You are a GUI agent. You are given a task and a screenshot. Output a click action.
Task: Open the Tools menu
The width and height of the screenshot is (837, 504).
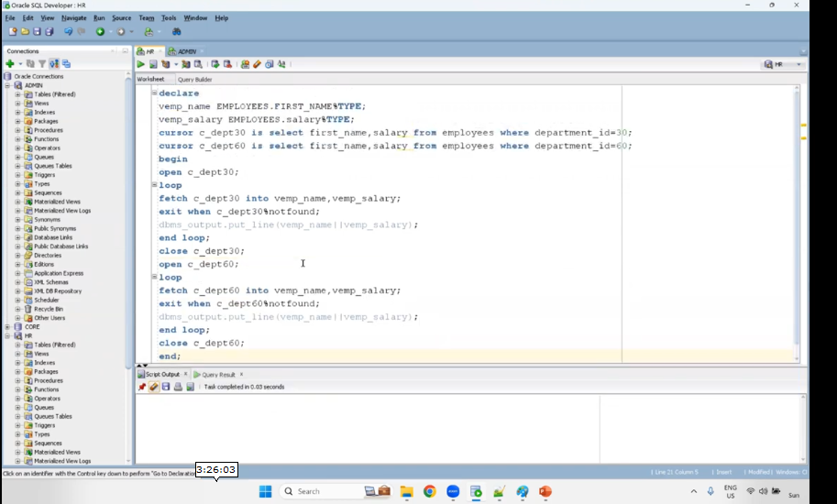(x=169, y=18)
